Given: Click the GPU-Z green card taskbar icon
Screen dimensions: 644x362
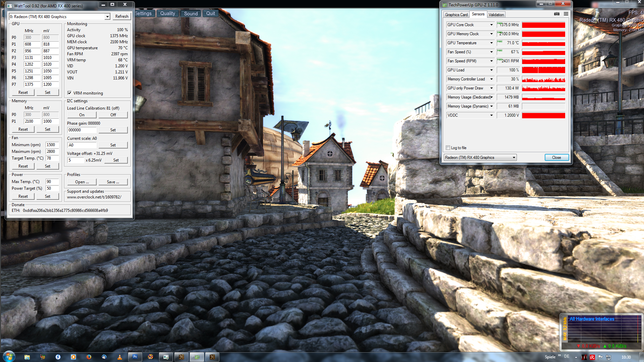Looking at the screenshot, I should 197,357.
